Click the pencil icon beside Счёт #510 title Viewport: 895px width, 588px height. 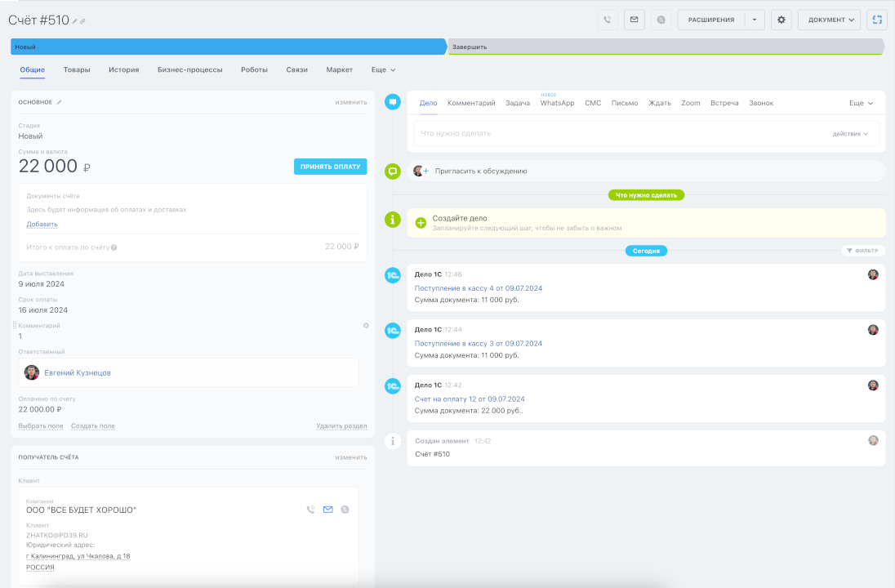(x=75, y=21)
